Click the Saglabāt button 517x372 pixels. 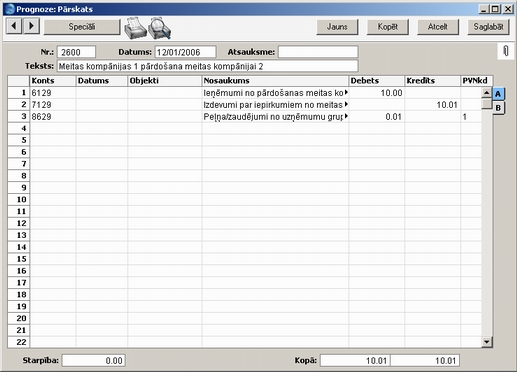pyautogui.click(x=488, y=27)
